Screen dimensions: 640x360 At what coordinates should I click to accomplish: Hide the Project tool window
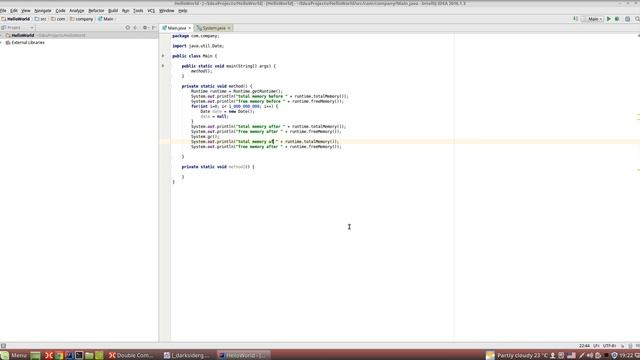click(x=154, y=28)
